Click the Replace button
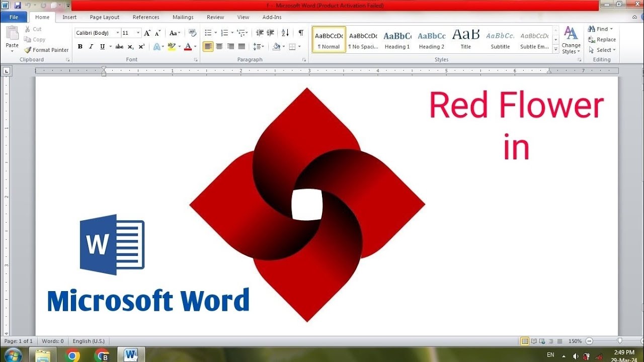The image size is (644, 362). [x=602, y=40]
